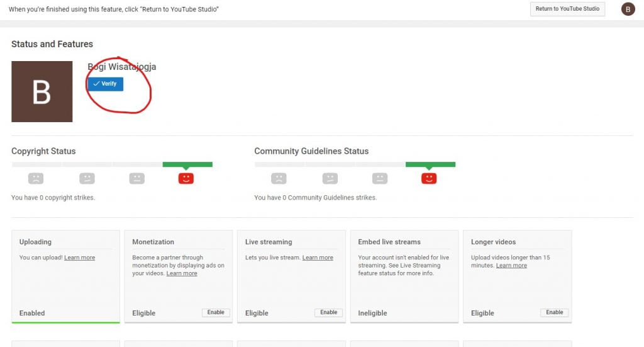
Task: Click Eligible status in Monetization card
Action: [144, 313]
